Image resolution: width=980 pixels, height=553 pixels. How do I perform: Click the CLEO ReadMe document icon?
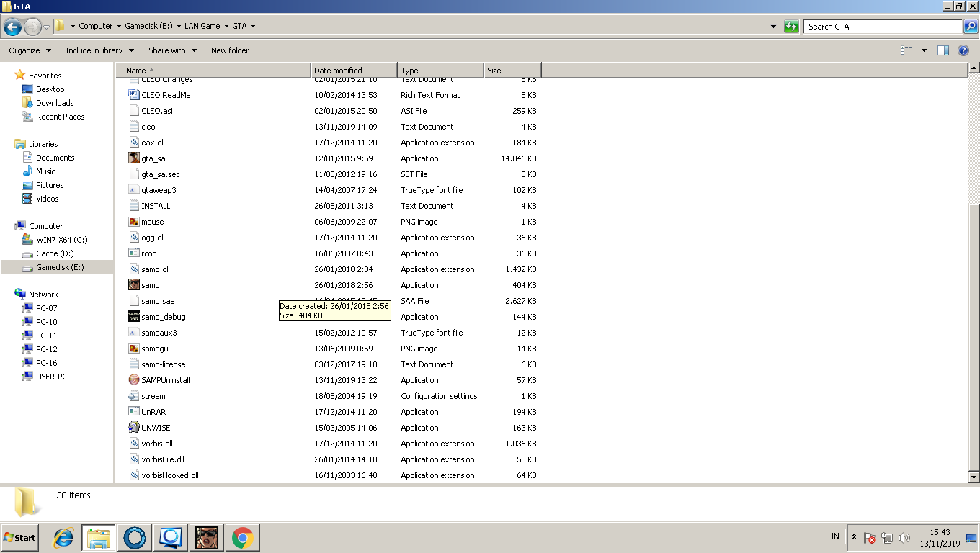[x=134, y=95]
